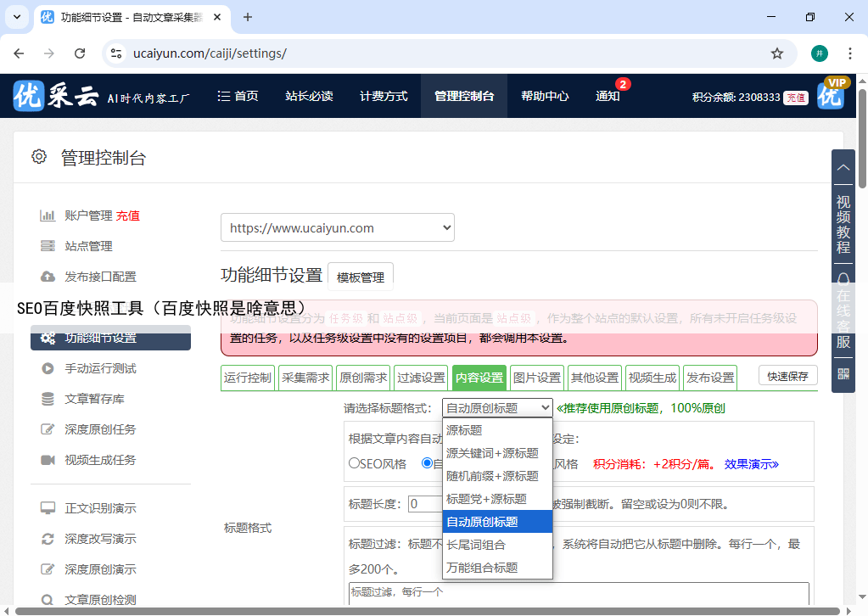
Task: Click the VIP avatar icon
Action: point(832,95)
